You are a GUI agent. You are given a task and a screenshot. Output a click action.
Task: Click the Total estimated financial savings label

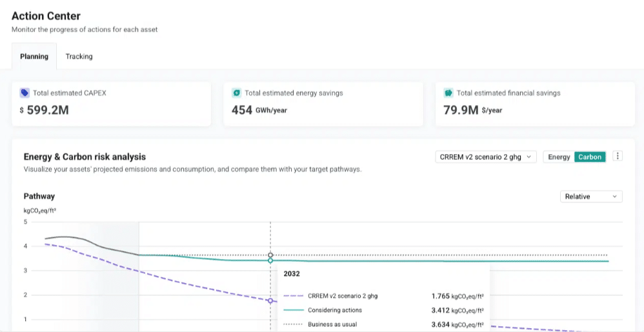click(508, 93)
